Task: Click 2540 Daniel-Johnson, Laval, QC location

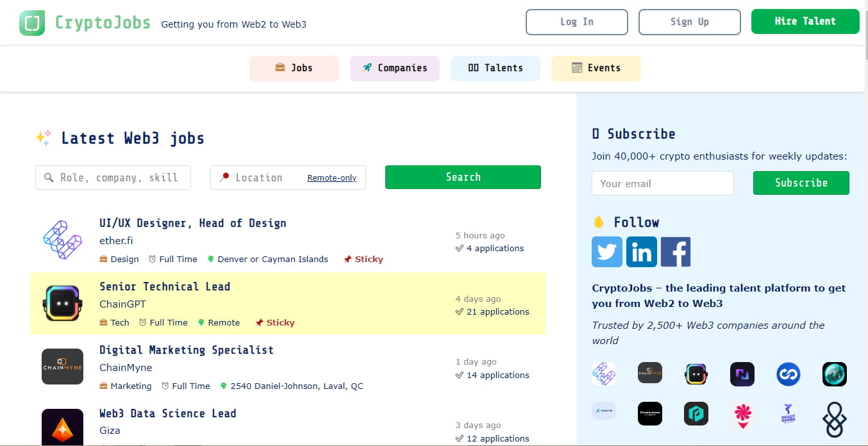Action: (x=292, y=386)
